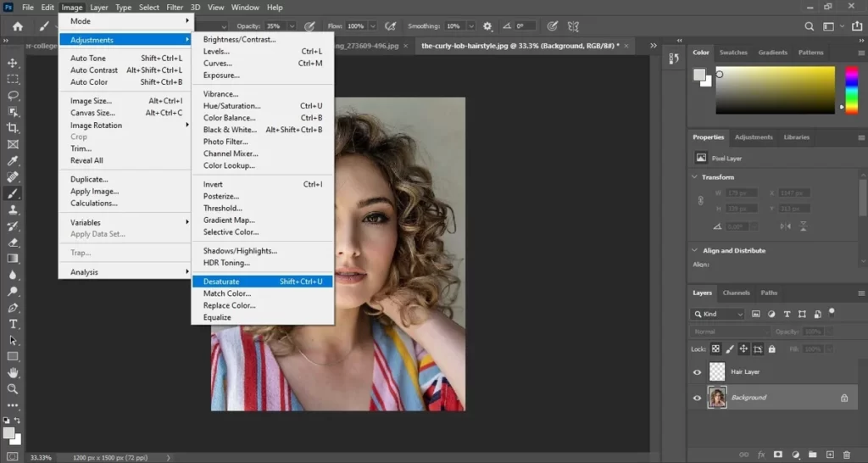Click the search magnifier icon

click(809, 26)
